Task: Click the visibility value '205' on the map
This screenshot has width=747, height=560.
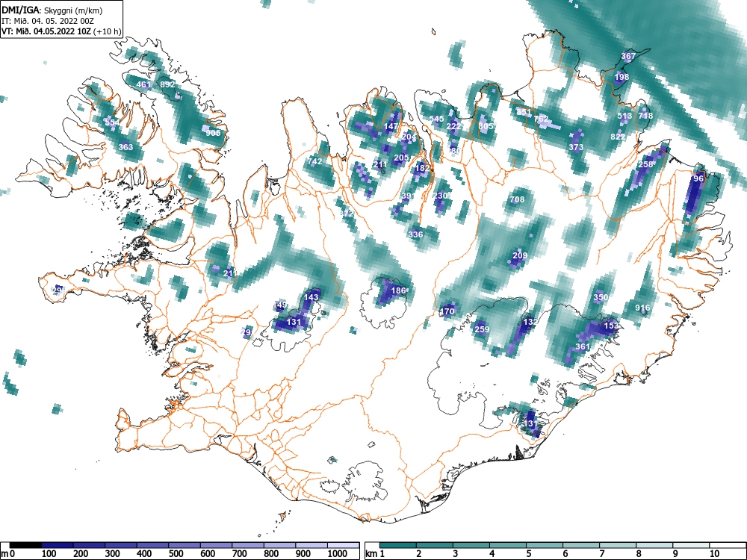Action: pyautogui.click(x=402, y=158)
